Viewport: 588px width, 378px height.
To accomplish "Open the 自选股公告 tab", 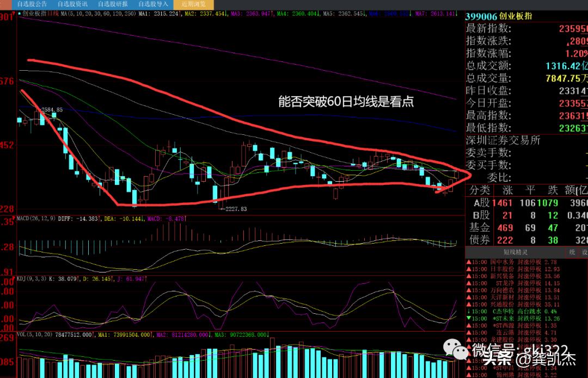I will [x=32, y=4].
